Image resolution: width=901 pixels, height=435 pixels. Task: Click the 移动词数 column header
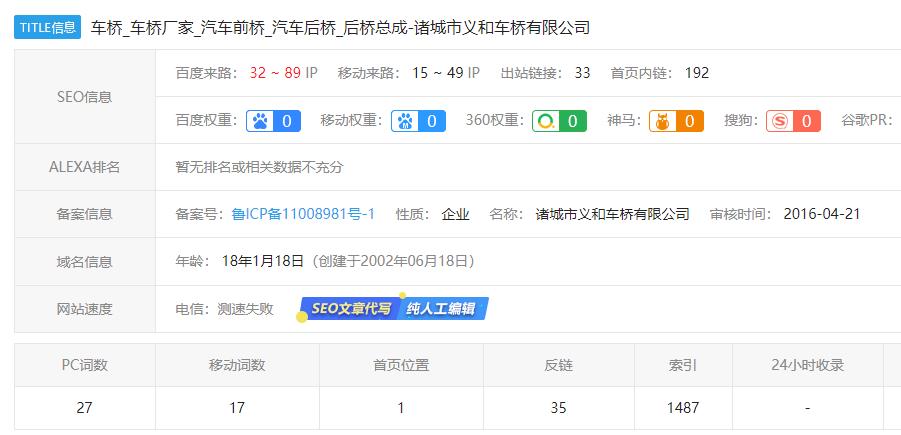click(x=237, y=365)
